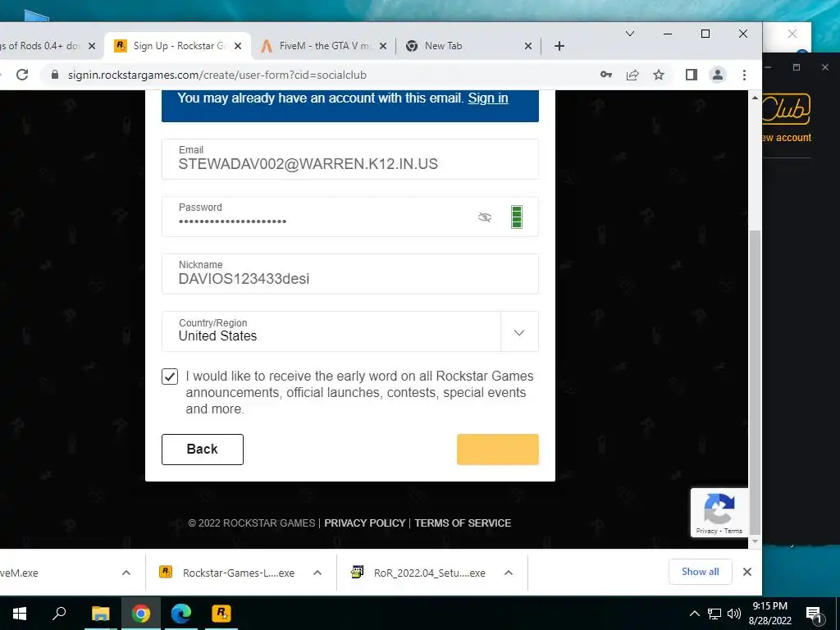Open reCAPTCHA Terms link
The width and height of the screenshot is (840, 630).
click(x=733, y=531)
